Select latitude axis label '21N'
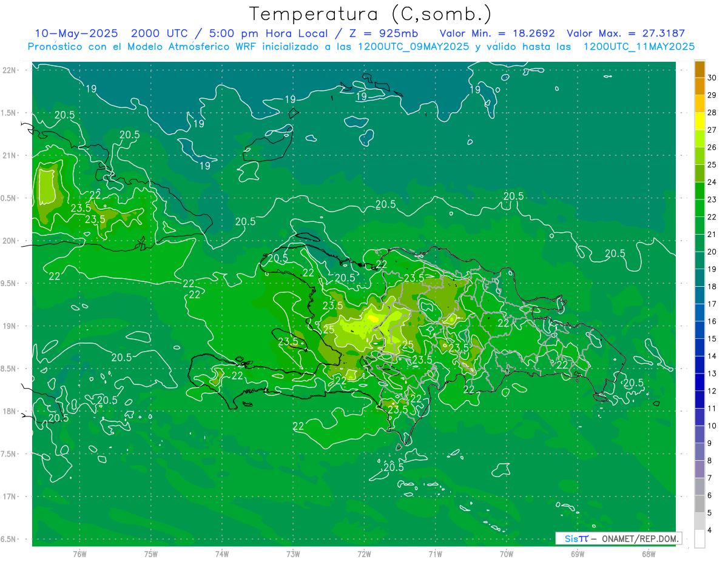Screen dimensions: 728x562 10,155
